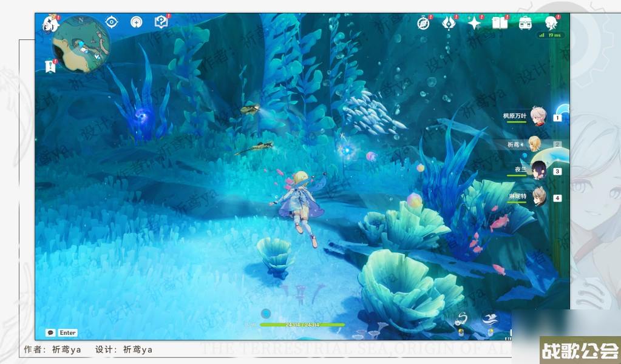Open the quest flag icon below minimap

[50, 66]
